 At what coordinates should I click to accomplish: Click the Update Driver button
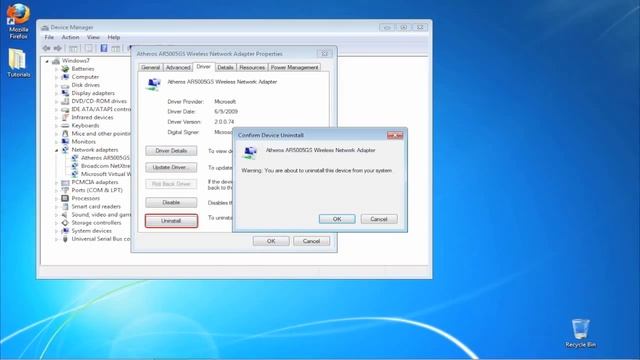pos(171,167)
